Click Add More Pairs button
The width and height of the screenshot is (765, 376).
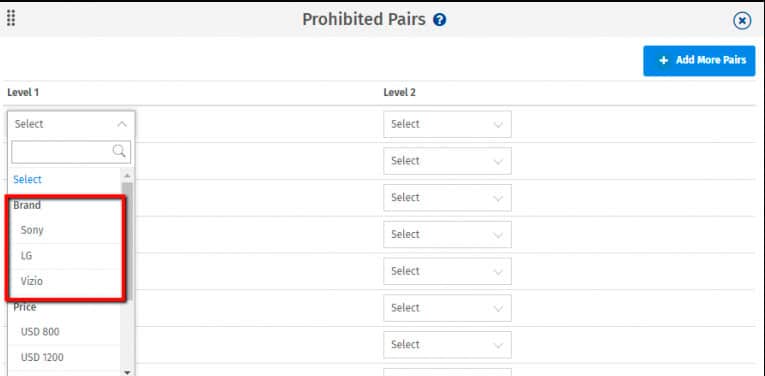pos(699,60)
